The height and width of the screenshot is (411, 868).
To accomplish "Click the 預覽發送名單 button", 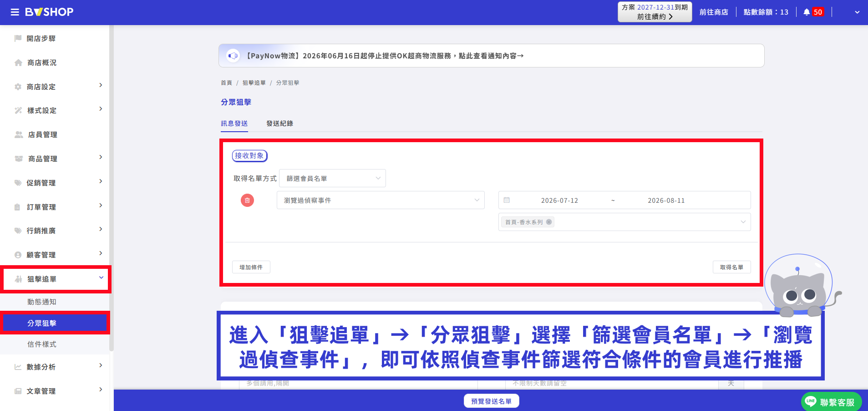I will pyautogui.click(x=492, y=401).
